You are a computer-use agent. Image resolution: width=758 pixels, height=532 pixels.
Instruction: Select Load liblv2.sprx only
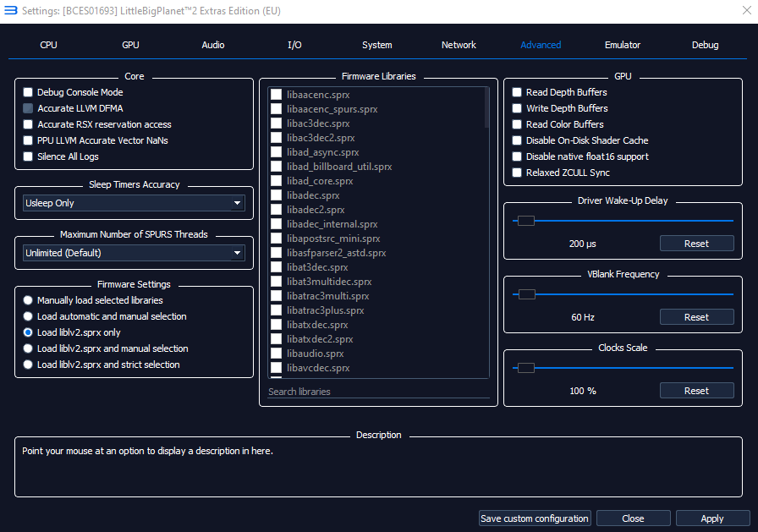pos(28,332)
